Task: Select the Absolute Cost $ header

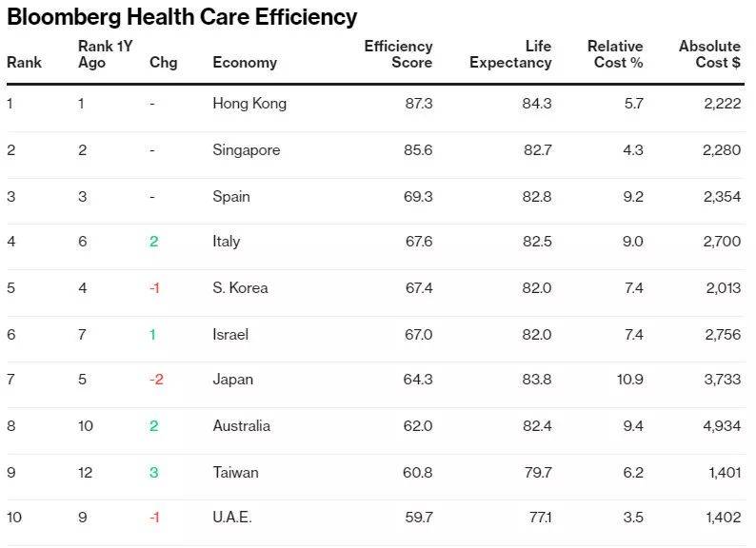Action: click(x=708, y=54)
